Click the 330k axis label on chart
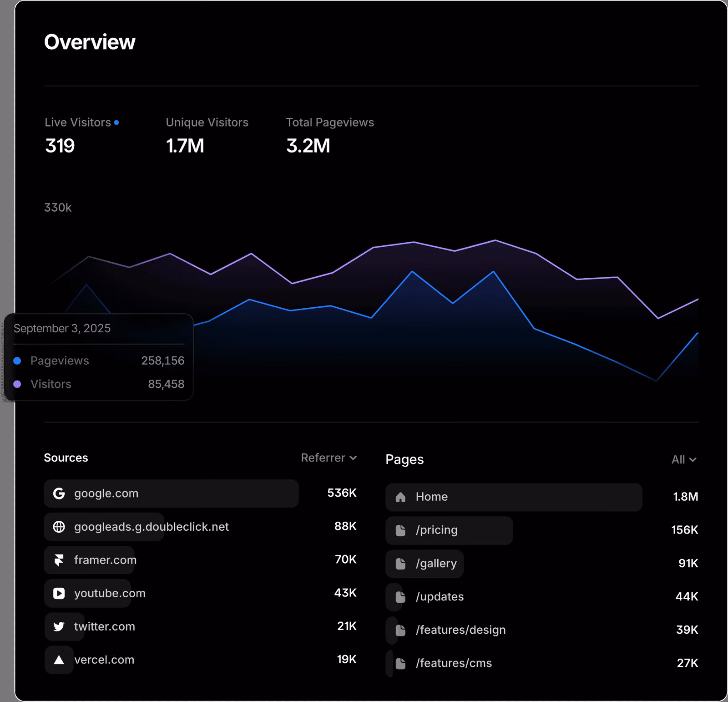This screenshot has width=728, height=702. [58, 208]
